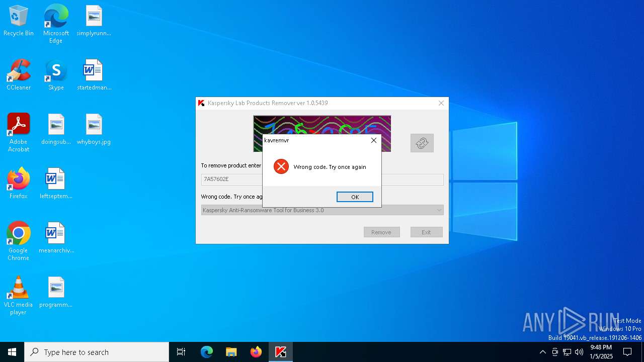Open the Windows Start menu

(12, 352)
